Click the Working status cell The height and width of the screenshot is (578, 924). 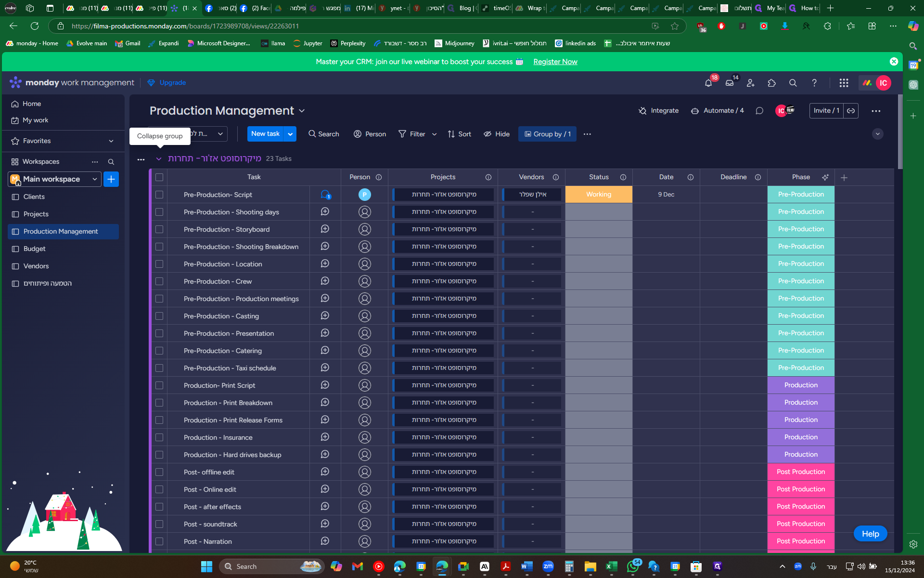(599, 195)
